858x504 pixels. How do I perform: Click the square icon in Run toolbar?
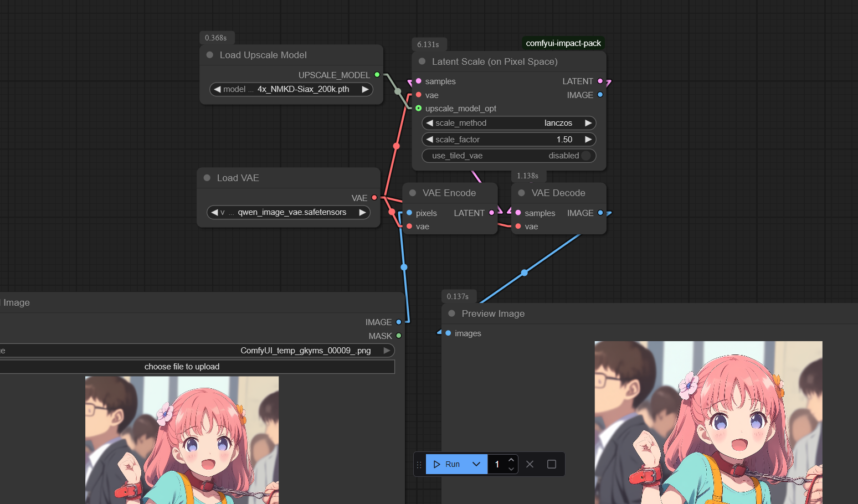552,464
